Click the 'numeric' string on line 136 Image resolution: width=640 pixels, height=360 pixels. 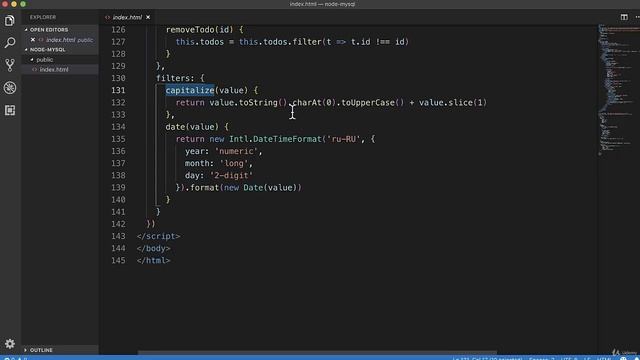point(236,151)
